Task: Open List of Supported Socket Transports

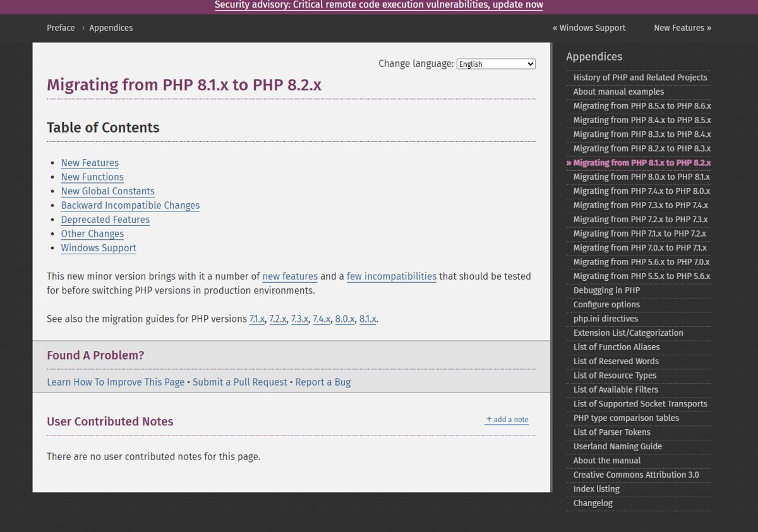Action: [x=640, y=404]
